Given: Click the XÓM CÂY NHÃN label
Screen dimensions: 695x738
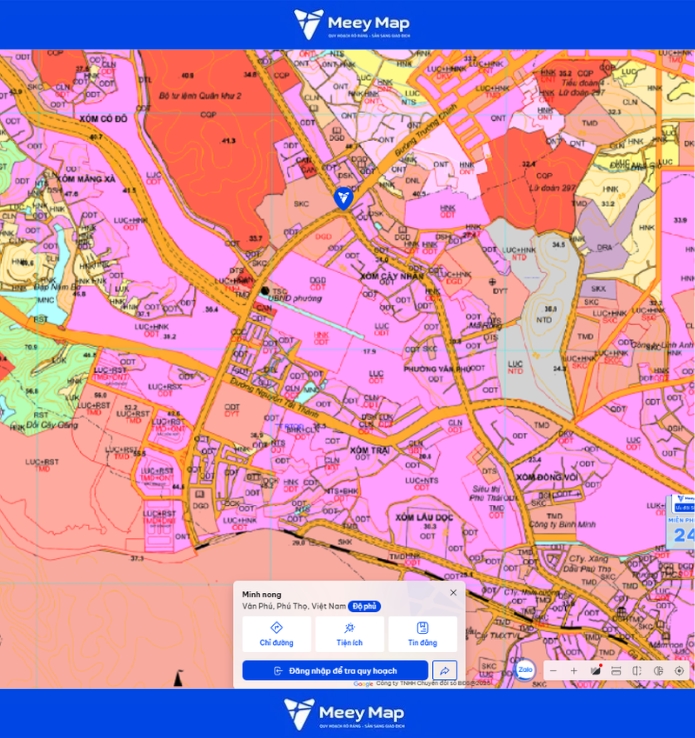Looking at the screenshot, I should (392, 276).
